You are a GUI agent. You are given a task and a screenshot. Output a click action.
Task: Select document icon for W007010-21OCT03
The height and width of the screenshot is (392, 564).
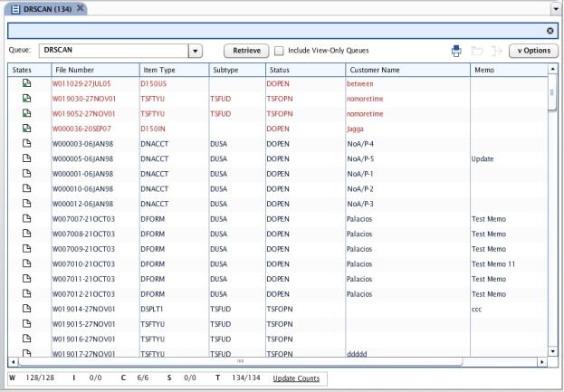coord(26,263)
